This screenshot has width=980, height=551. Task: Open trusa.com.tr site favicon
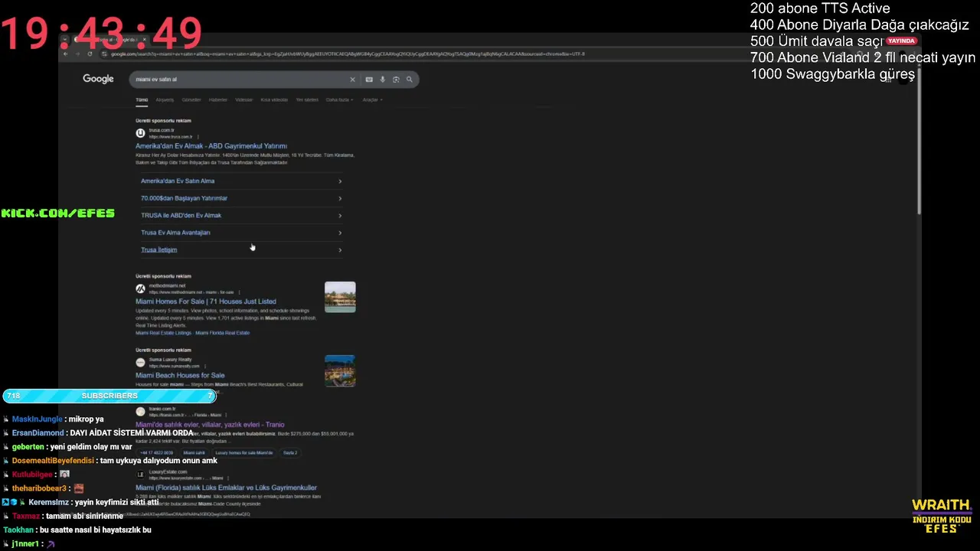coord(140,133)
